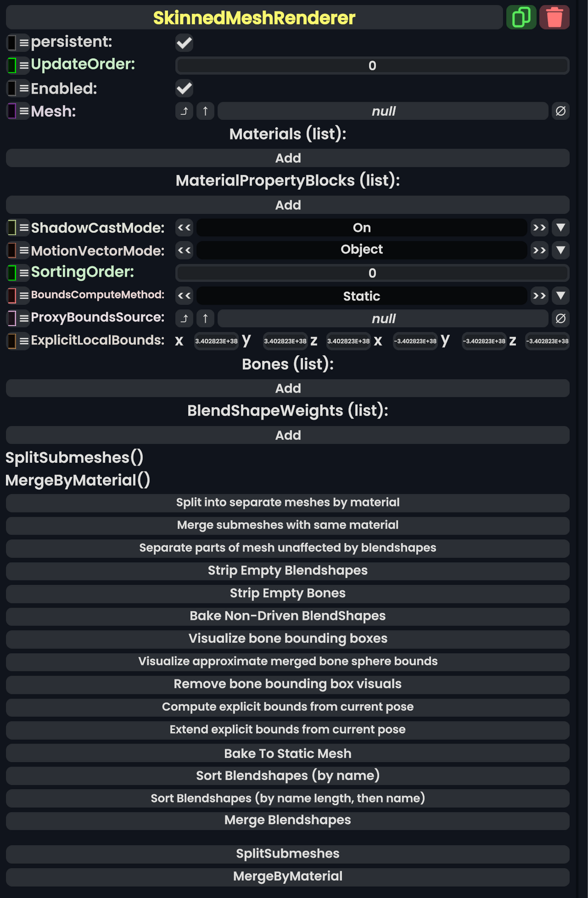The width and height of the screenshot is (588, 898).
Task: Click Add under the Materials list
Action: (x=288, y=157)
